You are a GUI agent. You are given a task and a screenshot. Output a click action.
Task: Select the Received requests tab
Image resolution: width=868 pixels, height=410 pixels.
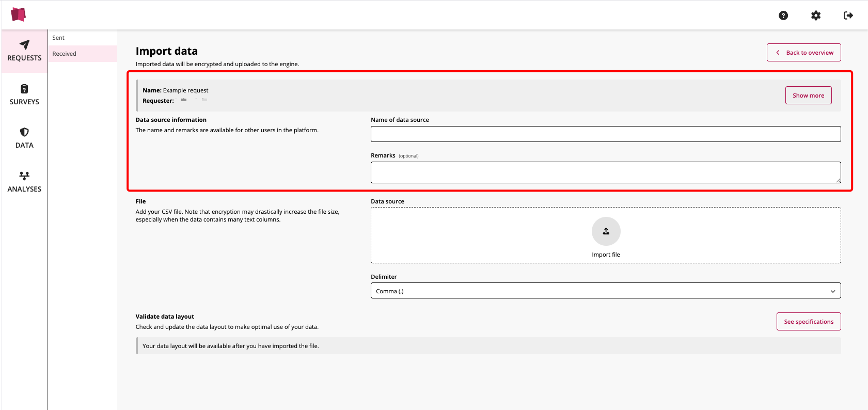[x=65, y=54]
